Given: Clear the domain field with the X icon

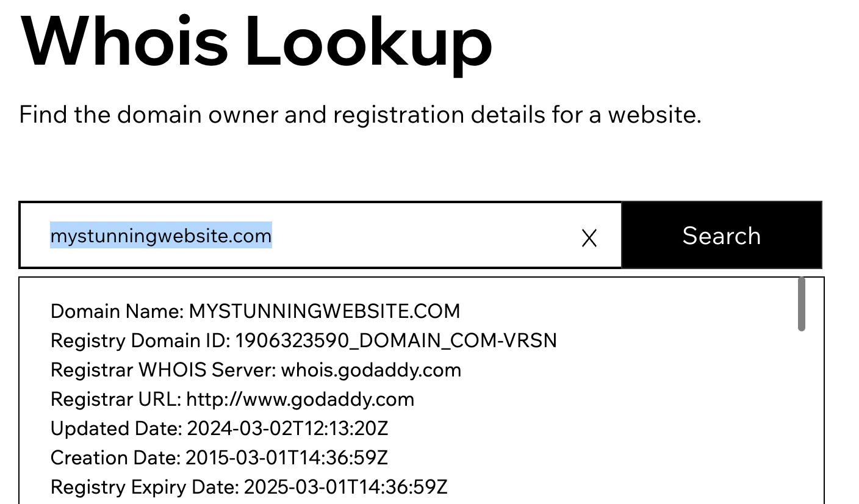Looking at the screenshot, I should point(589,238).
